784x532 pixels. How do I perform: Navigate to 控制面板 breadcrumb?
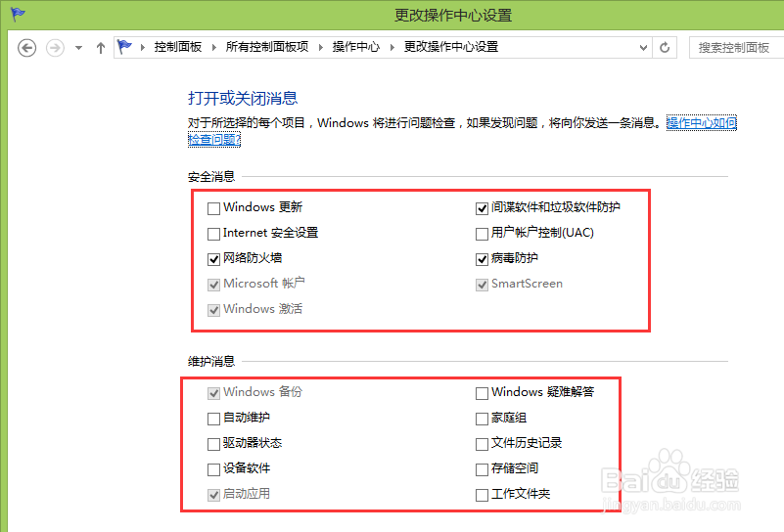[x=177, y=47]
